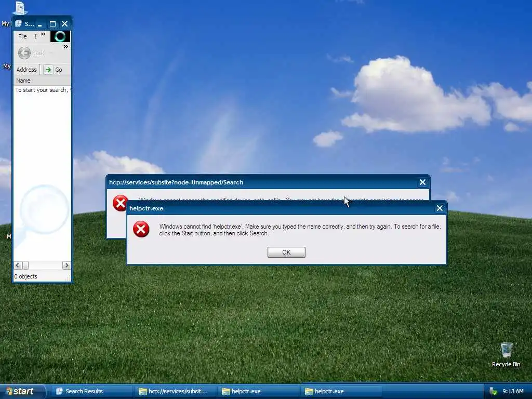Click 'To start your search' text
532x399 pixels.
tap(42, 90)
